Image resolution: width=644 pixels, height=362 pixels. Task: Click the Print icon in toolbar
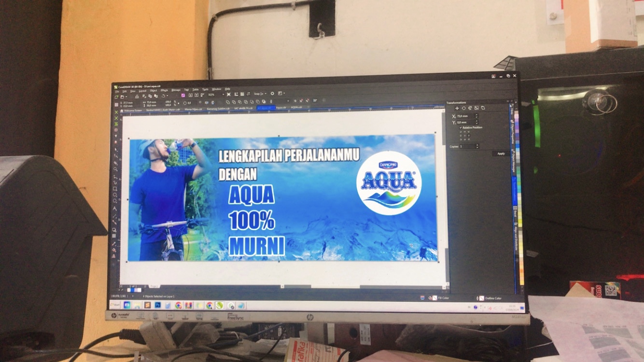pos(137,96)
